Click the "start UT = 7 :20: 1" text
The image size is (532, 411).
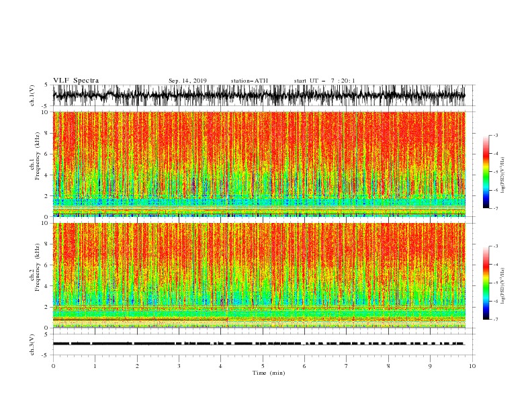tap(324, 81)
